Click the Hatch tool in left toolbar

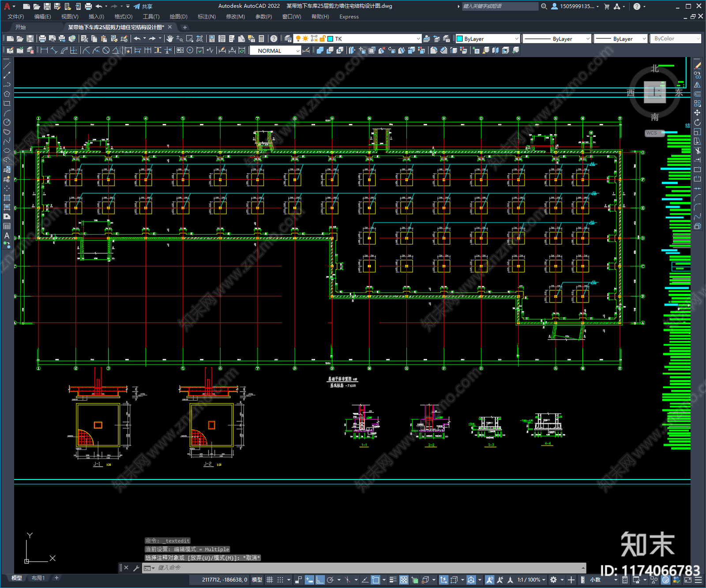[x=7, y=198]
